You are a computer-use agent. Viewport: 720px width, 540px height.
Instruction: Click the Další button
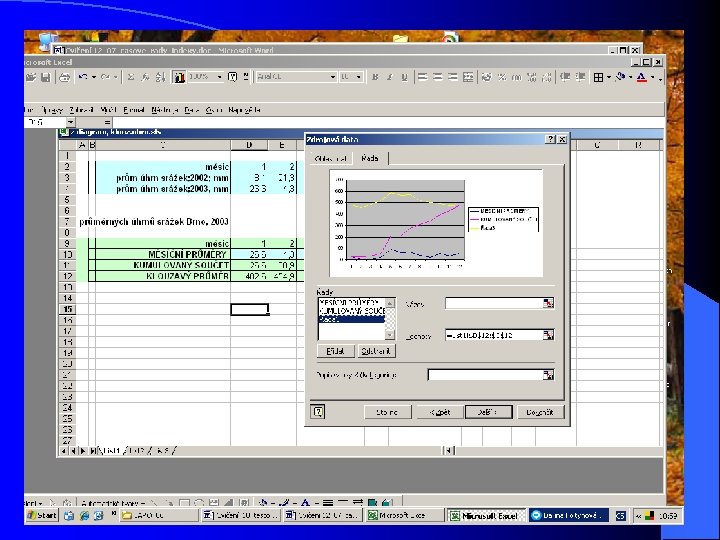(x=489, y=412)
